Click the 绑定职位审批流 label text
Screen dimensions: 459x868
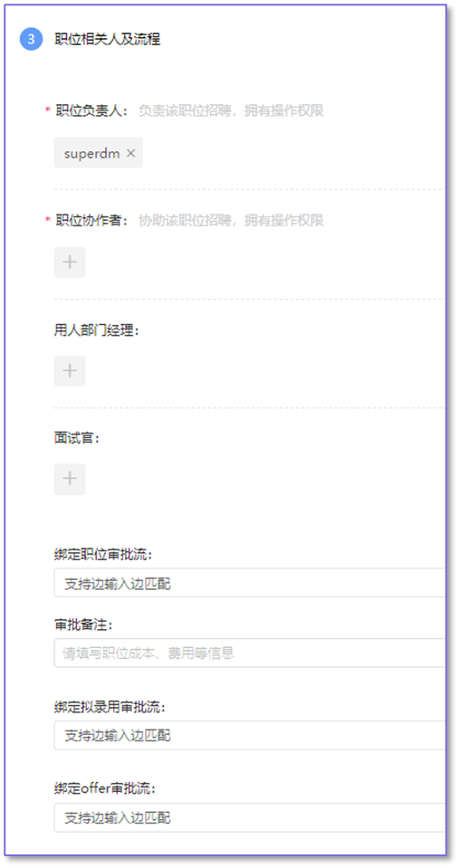pos(103,555)
